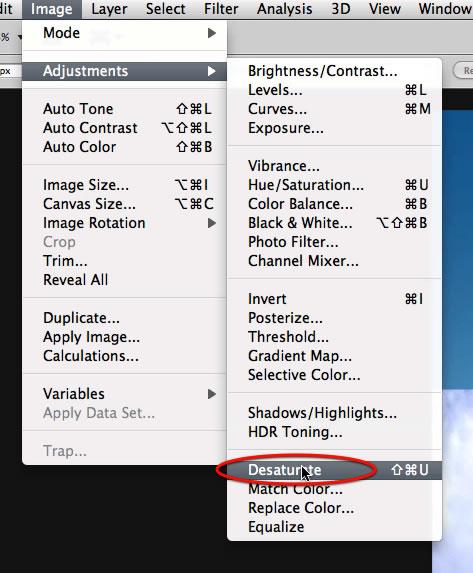Screen dimensions: 473x573
Task: Expand the Adjustments submenu
Action: click(124, 71)
